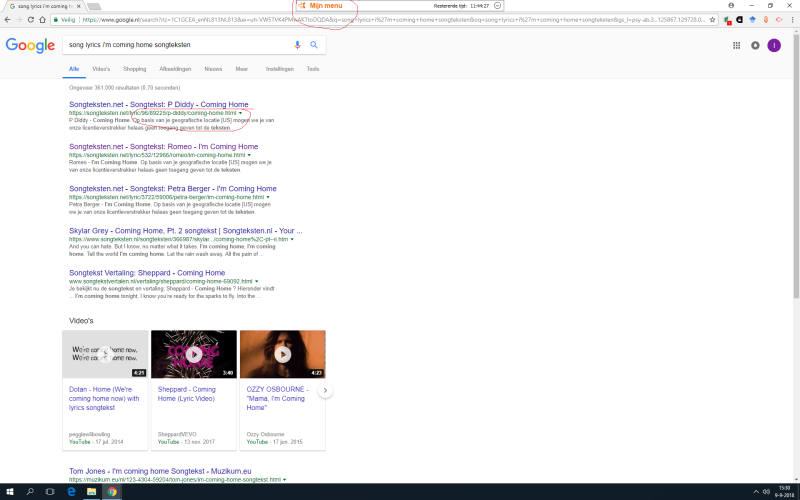
Task: Play Dotan Home video thumbnail
Action: coord(105,354)
